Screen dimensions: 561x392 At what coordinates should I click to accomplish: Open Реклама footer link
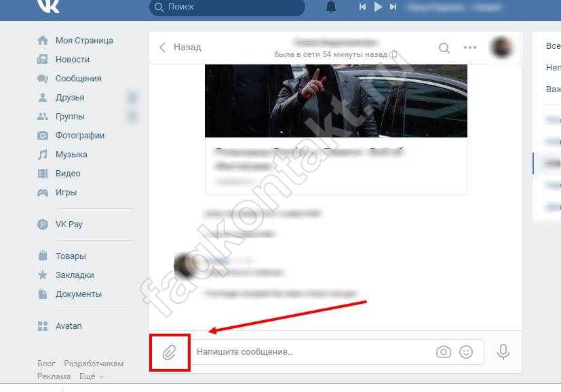click(x=54, y=376)
